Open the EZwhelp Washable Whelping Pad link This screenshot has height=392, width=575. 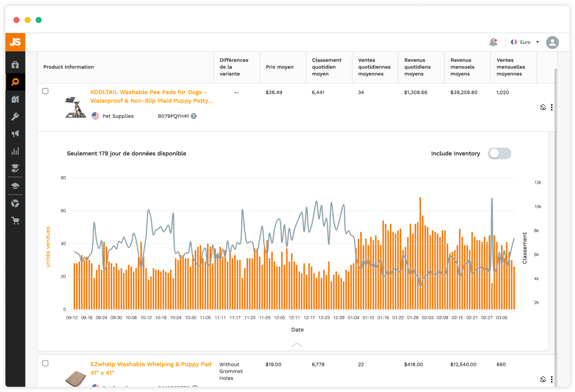[151, 368]
